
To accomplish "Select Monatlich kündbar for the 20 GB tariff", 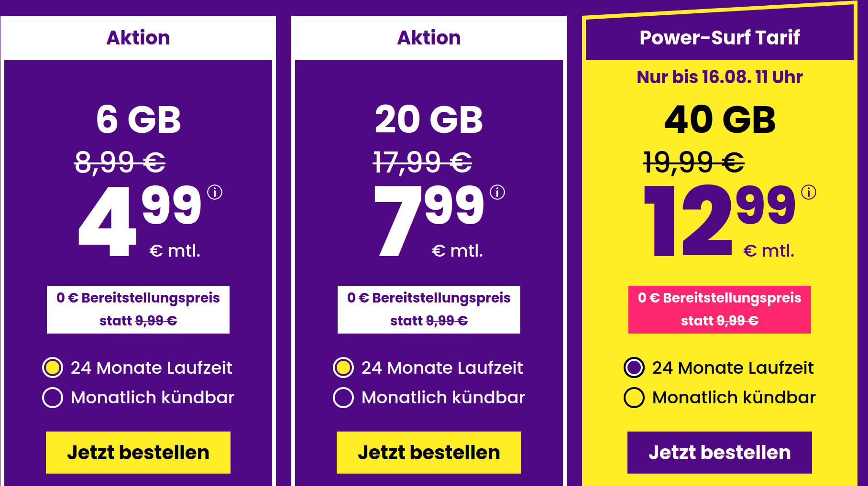I will (x=344, y=396).
